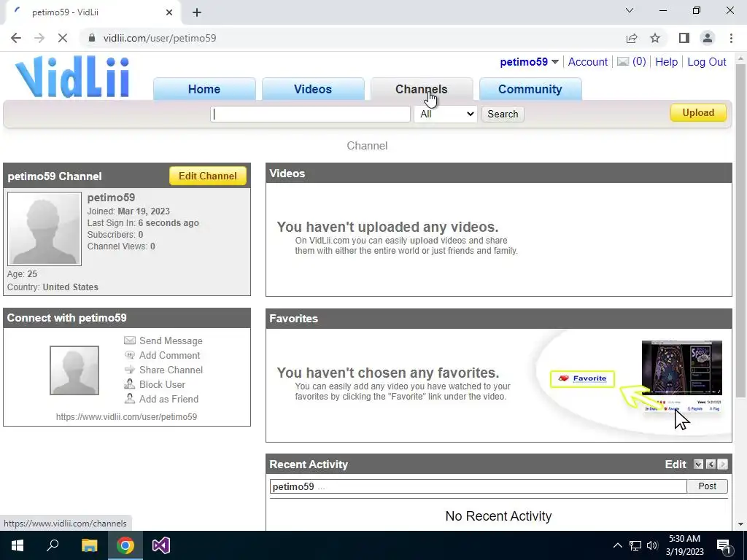Open notification center icon
The image size is (747, 560).
724,545
